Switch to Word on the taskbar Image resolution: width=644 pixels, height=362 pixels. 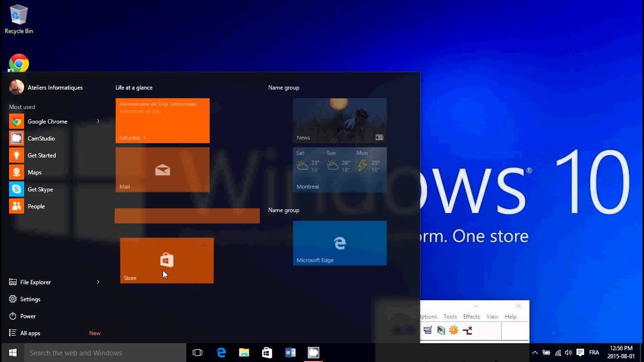[x=290, y=353]
